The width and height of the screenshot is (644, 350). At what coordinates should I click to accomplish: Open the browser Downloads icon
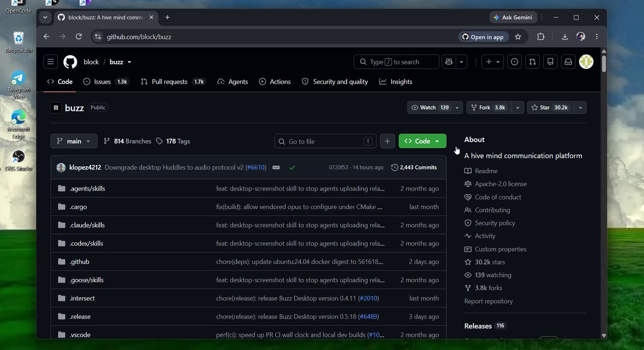pyautogui.click(x=565, y=37)
